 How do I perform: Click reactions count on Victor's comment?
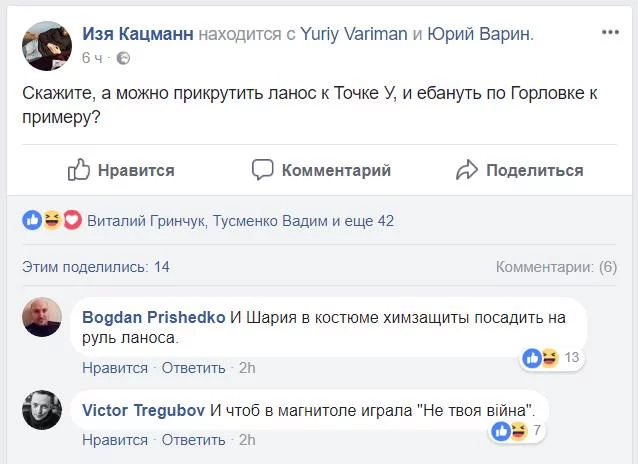click(x=537, y=431)
